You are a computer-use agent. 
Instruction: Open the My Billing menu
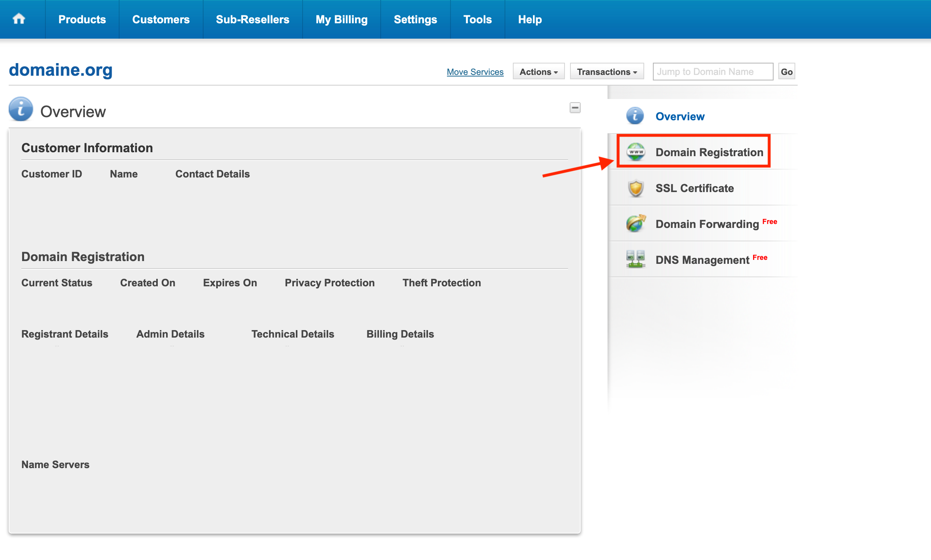[342, 19]
